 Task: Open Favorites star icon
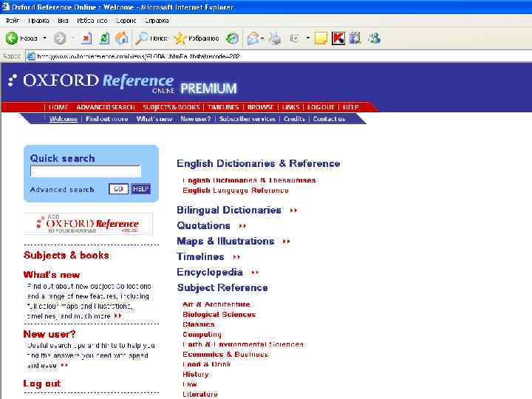[180, 38]
